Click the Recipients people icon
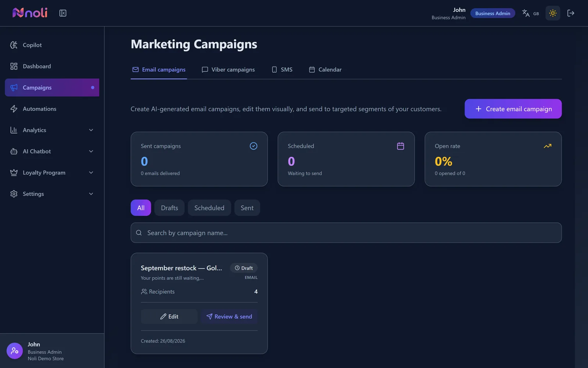588x368 pixels. tap(144, 291)
